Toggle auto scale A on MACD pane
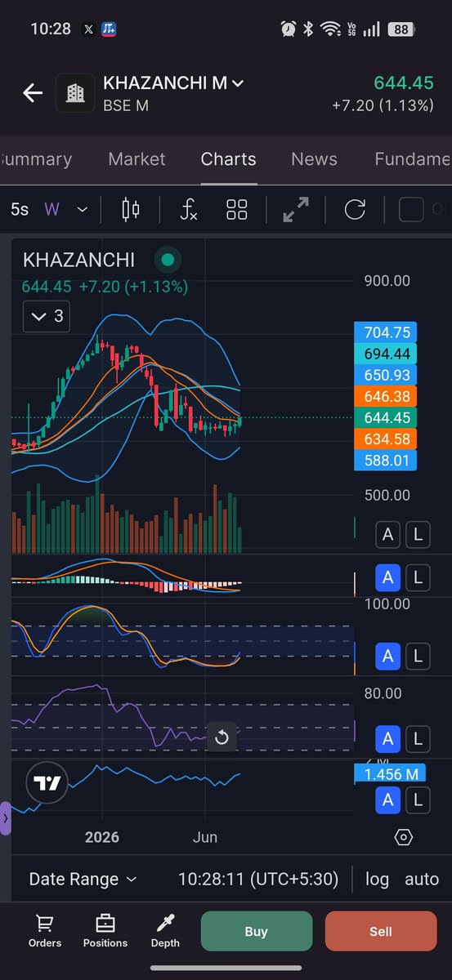Image resolution: width=452 pixels, height=980 pixels. click(387, 577)
